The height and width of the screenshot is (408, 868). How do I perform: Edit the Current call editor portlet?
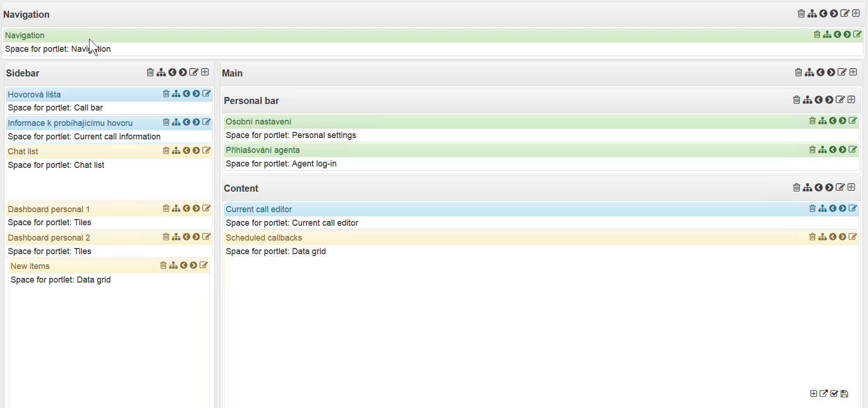853,208
